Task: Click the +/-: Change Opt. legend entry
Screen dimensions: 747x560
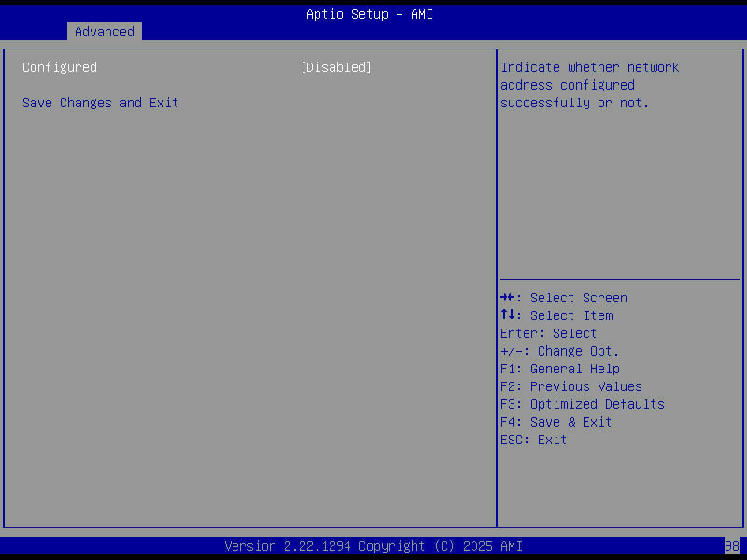Action: point(559,351)
